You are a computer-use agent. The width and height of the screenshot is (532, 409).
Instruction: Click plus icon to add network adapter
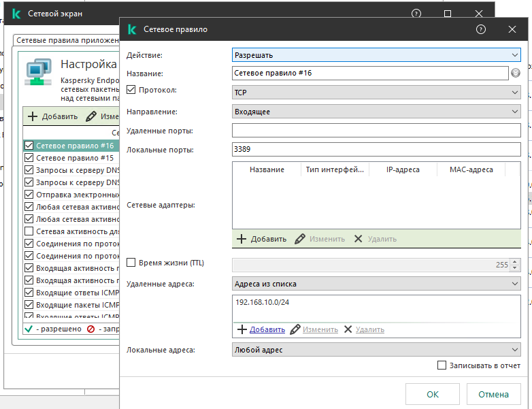(241, 239)
